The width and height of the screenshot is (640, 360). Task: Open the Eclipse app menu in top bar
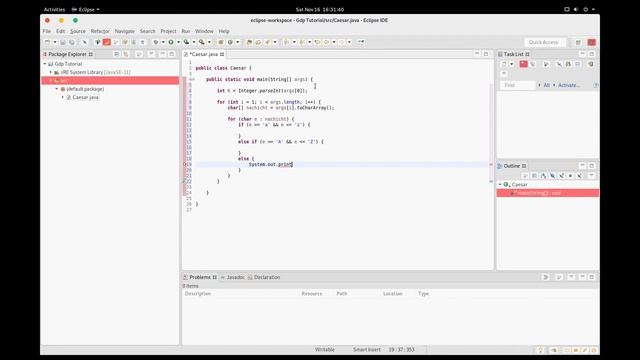[x=86, y=9]
